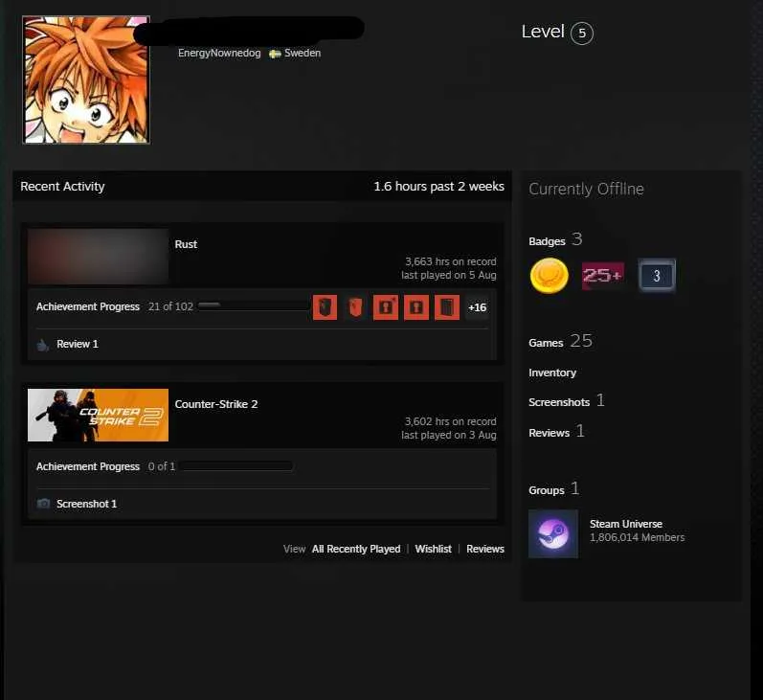Show the +16 more achievements
The height and width of the screenshot is (700, 763).
tap(477, 307)
